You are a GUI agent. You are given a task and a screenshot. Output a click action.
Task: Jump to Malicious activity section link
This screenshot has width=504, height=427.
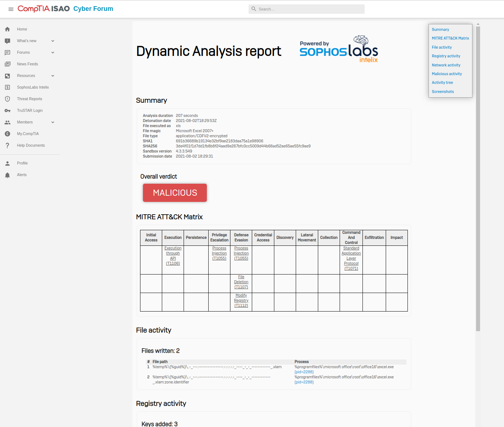coord(447,74)
